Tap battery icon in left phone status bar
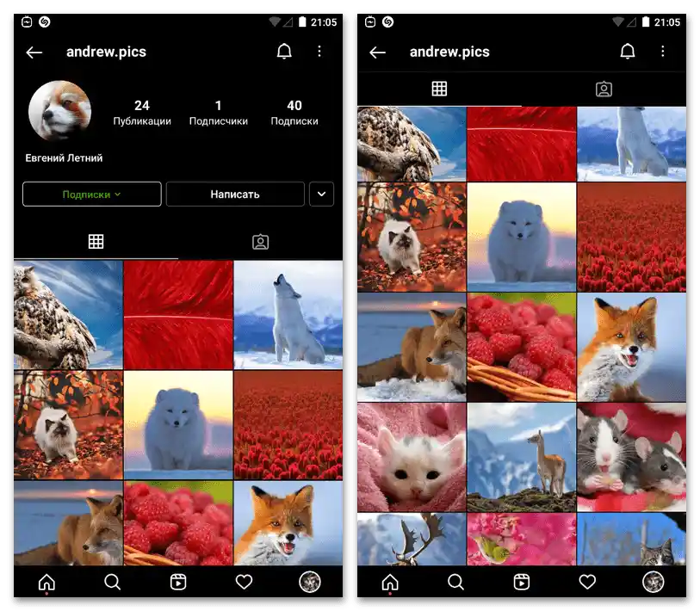 (302, 22)
